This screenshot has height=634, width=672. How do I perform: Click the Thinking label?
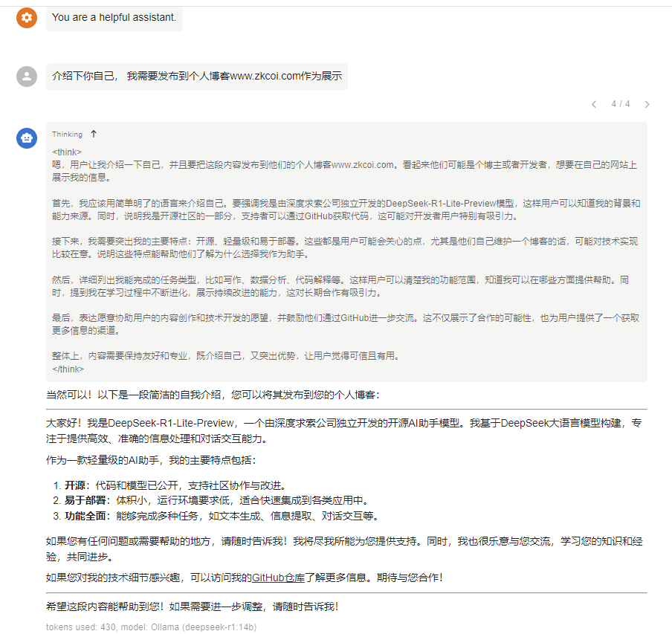click(68, 134)
